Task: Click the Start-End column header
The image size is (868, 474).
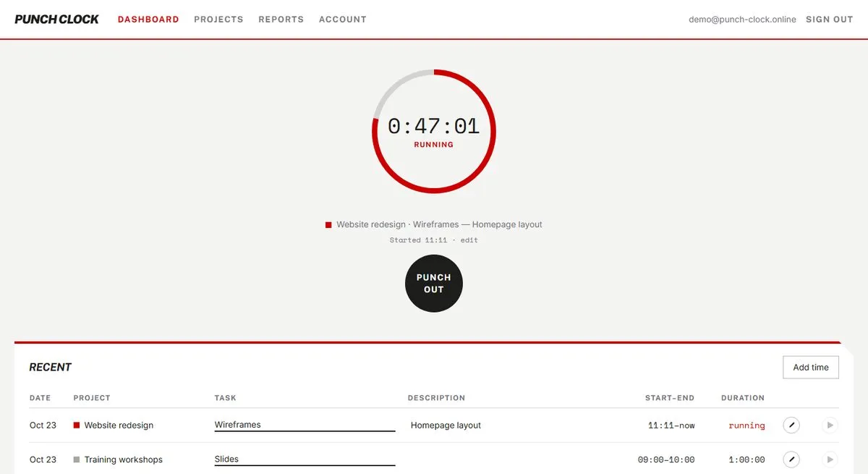Action: click(x=670, y=398)
